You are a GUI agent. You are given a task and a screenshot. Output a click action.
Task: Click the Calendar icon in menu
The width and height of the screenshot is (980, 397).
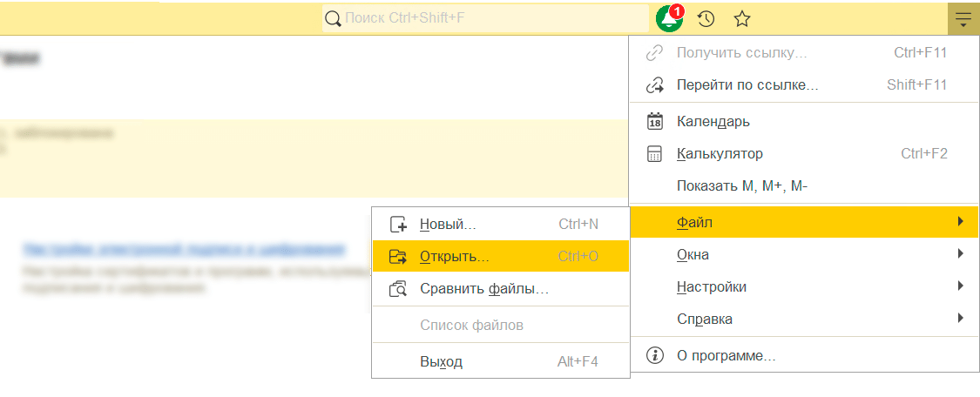tap(654, 122)
